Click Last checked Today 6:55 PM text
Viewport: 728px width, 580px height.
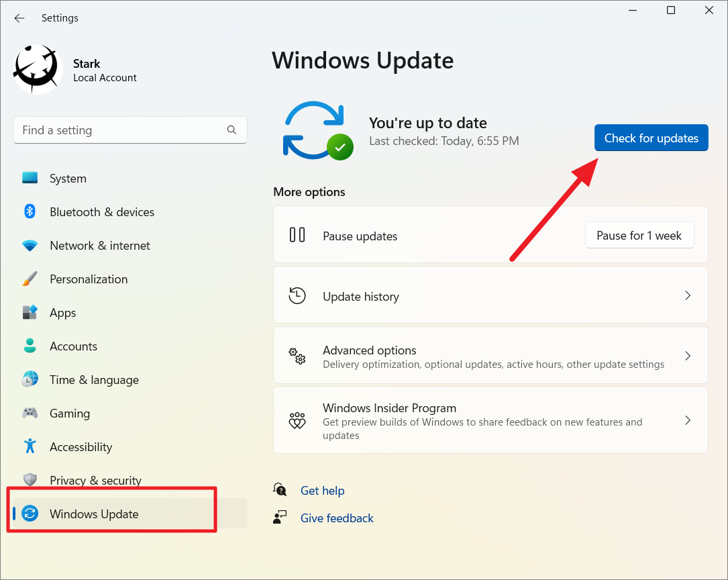tap(444, 141)
